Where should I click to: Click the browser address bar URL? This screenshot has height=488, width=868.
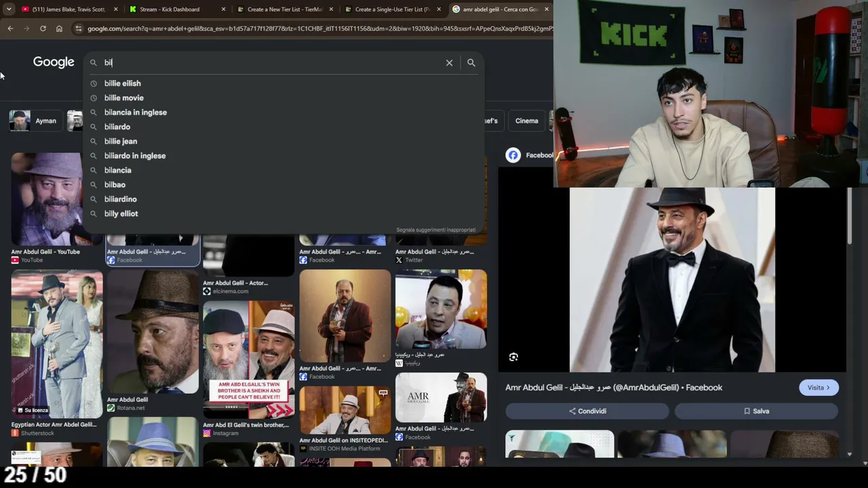click(319, 28)
